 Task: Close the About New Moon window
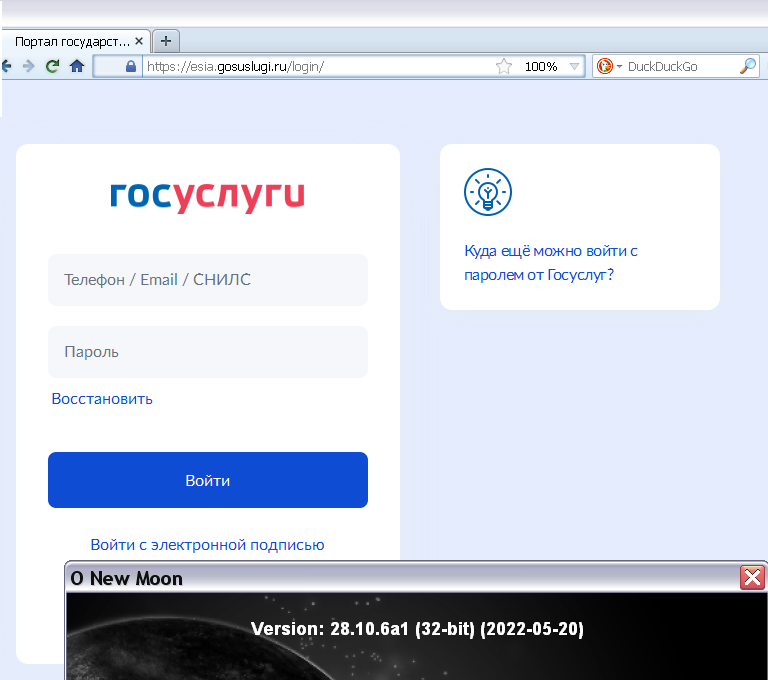(752, 577)
